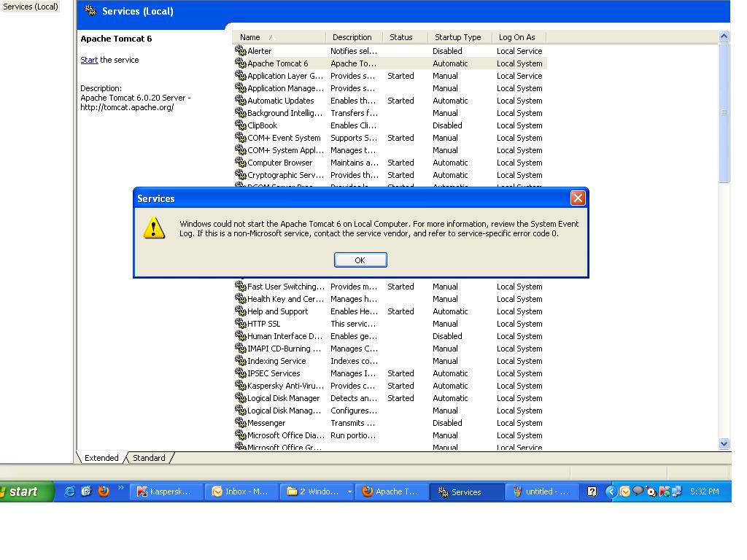Click the Messenger service gear icon
The image size is (747, 560).
pyautogui.click(x=241, y=422)
